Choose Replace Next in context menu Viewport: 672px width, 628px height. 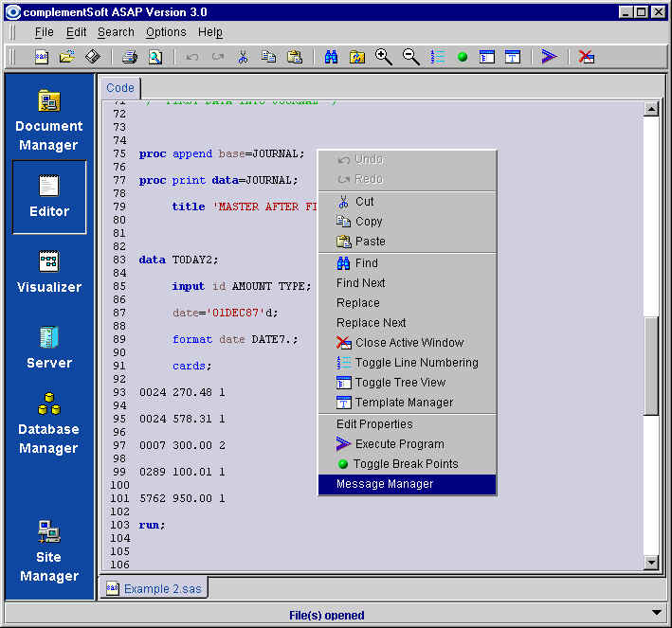coord(408,323)
